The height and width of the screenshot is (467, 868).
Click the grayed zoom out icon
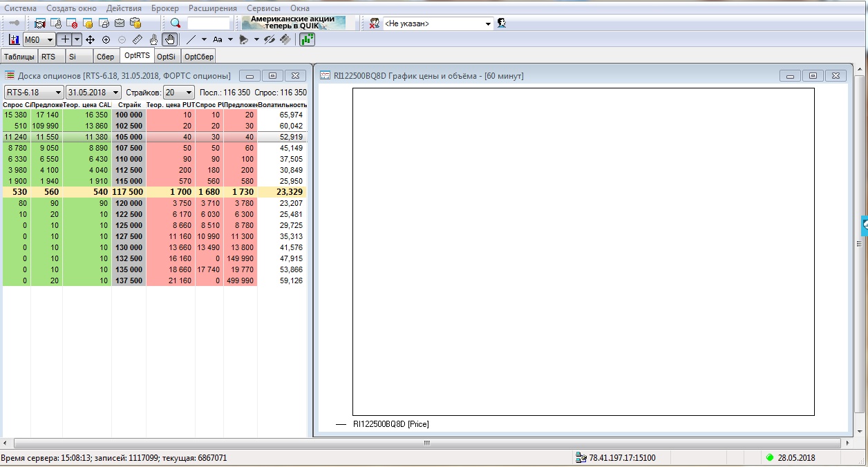[x=122, y=40]
